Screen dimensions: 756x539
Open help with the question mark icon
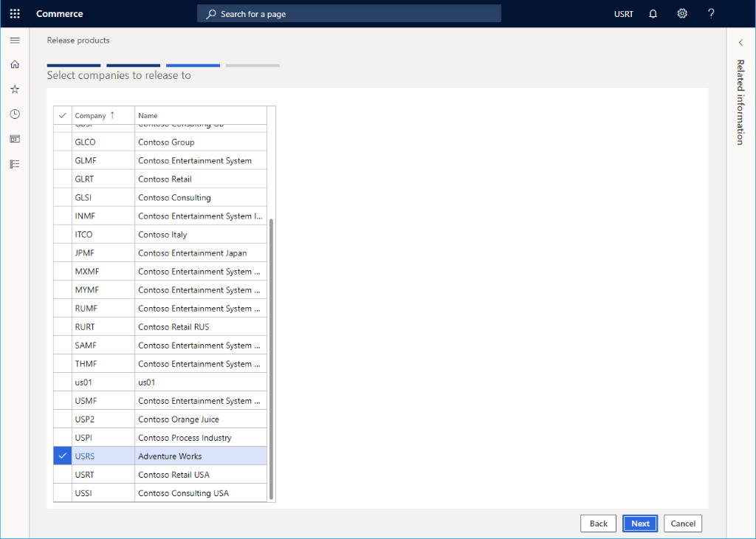710,13
